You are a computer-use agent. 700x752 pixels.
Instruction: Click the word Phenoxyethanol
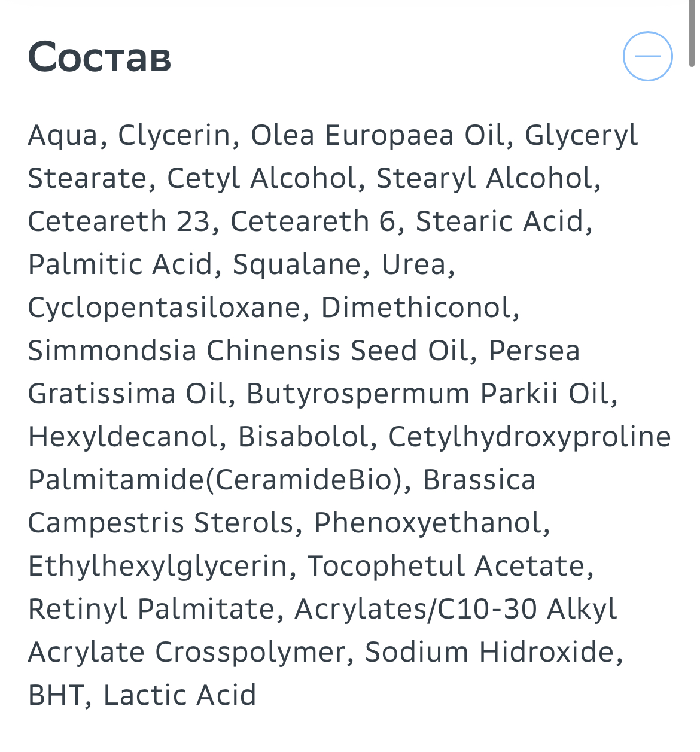[428, 523]
